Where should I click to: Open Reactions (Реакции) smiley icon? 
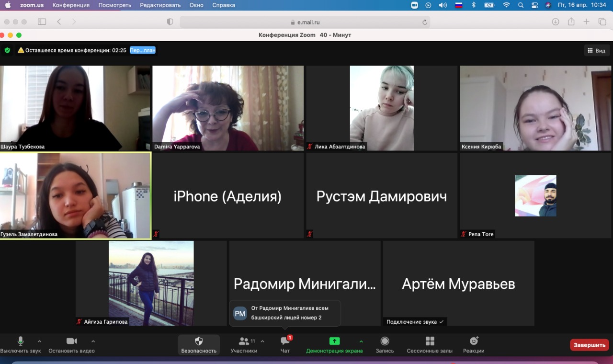[474, 341]
